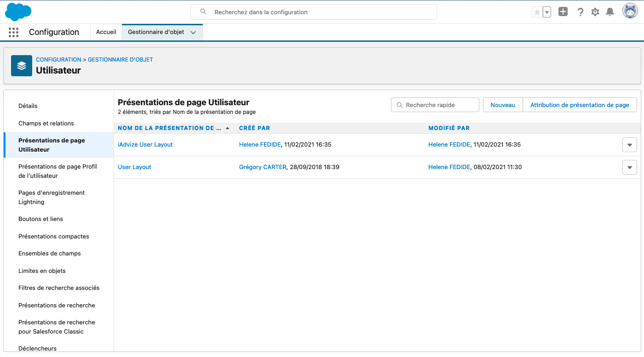Click the Nouveau button
The image size is (644, 357).
click(503, 105)
